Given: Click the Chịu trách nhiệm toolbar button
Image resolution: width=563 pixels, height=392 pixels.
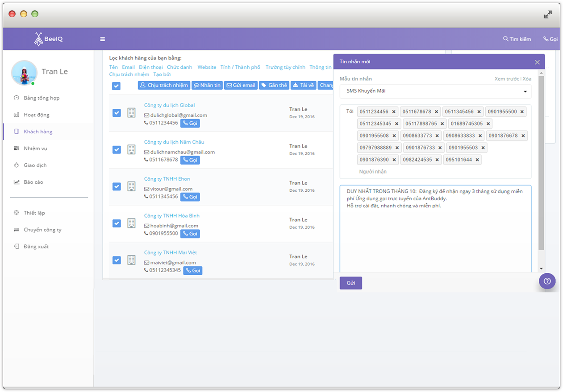Looking at the screenshot, I should point(164,85).
